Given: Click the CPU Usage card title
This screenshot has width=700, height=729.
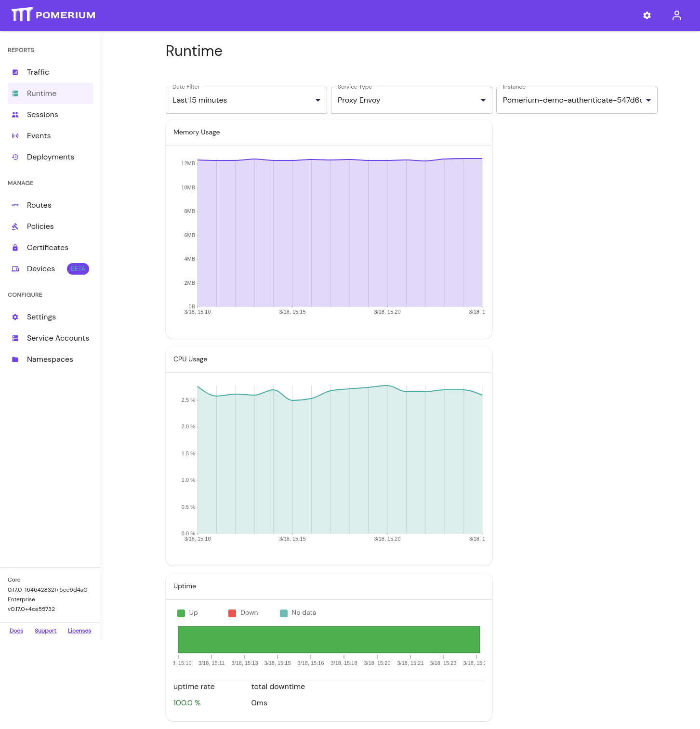Looking at the screenshot, I should (x=190, y=359).
